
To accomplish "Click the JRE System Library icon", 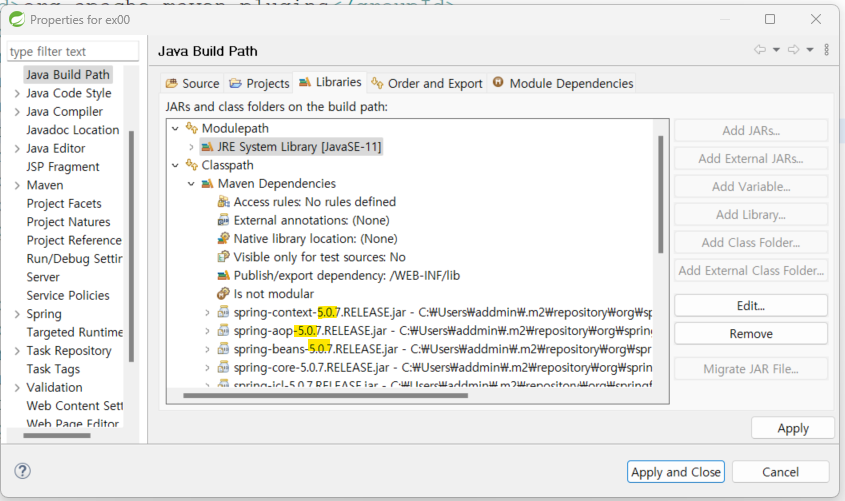I will point(207,147).
